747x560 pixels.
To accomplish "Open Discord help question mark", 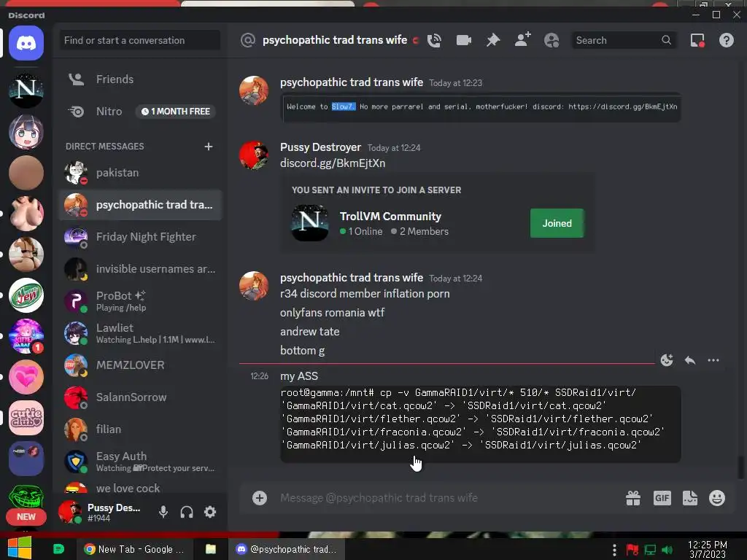I will pyautogui.click(x=727, y=41).
